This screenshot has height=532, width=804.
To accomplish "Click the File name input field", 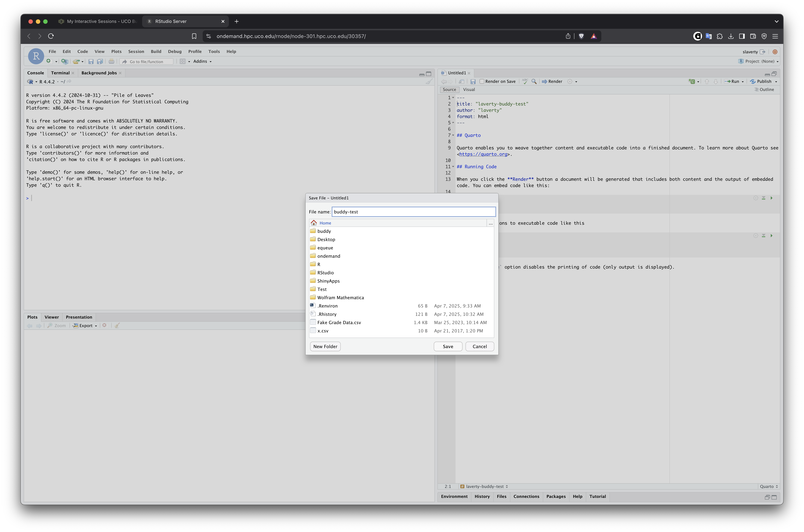I will click(413, 212).
